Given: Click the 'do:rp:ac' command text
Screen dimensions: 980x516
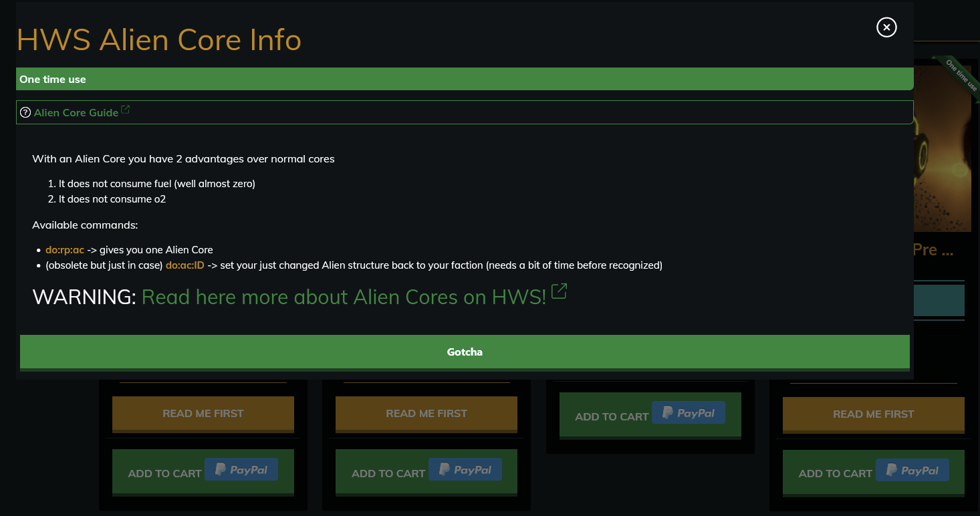Looking at the screenshot, I should [65, 250].
